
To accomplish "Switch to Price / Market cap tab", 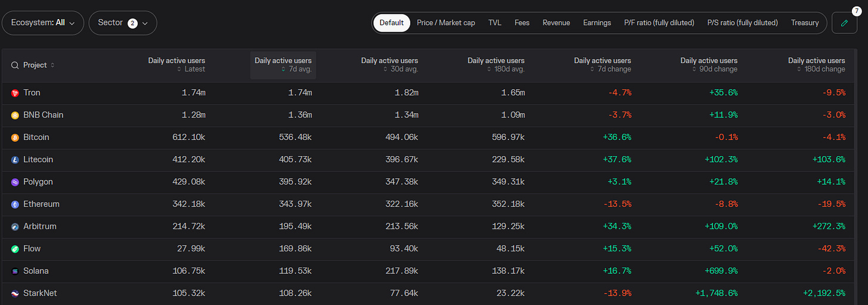I will click(446, 23).
